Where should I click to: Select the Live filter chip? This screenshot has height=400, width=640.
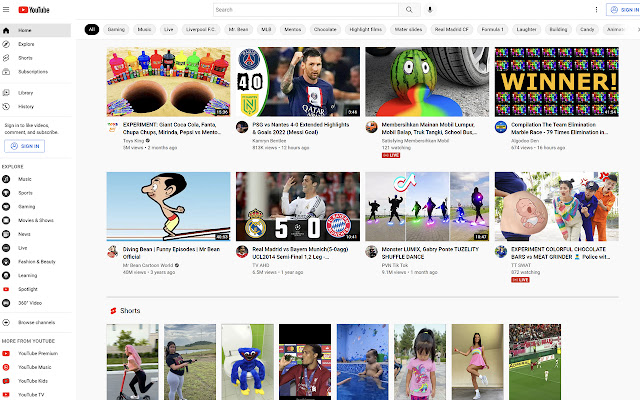coord(169,29)
